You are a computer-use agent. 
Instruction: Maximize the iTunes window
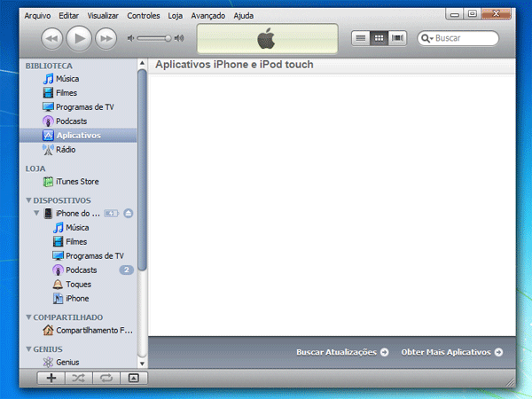click(x=473, y=14)
